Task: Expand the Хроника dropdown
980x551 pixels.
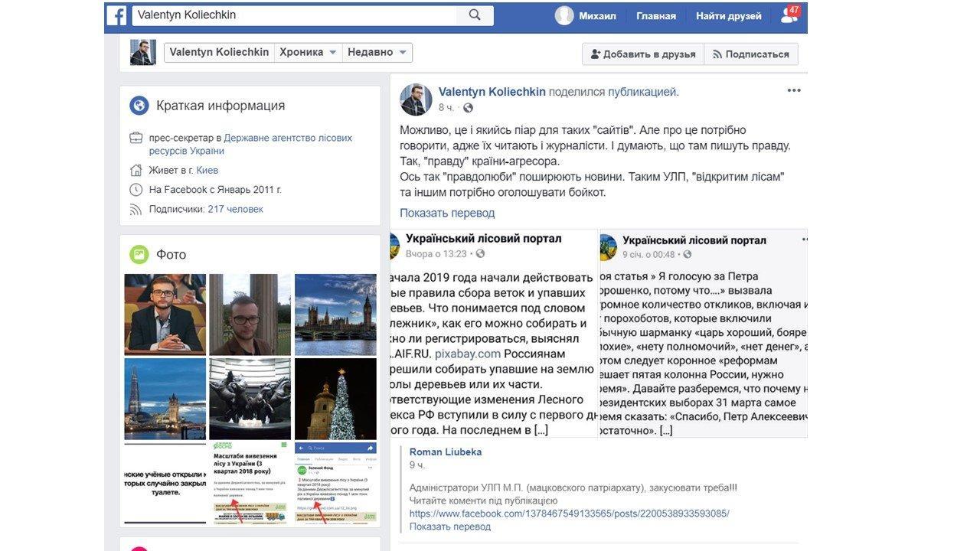Action: point(309,52)
